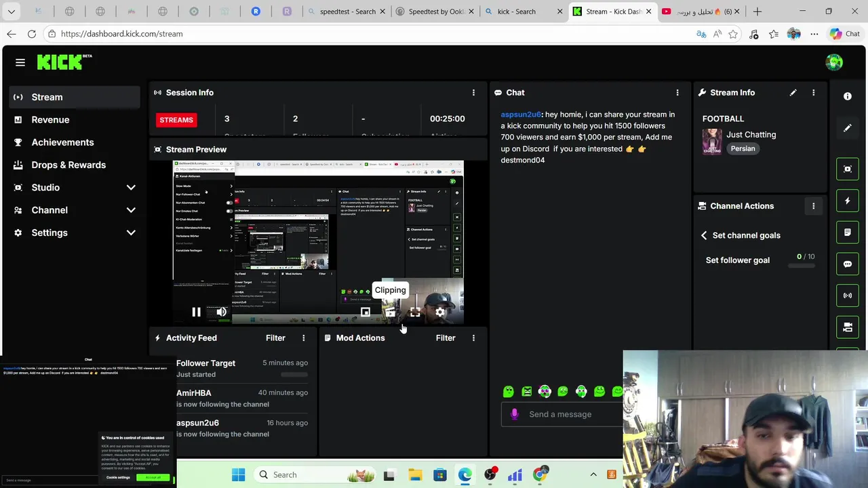
Task: Click the purple microphone icon in chat input
Action: click(514, 414)
